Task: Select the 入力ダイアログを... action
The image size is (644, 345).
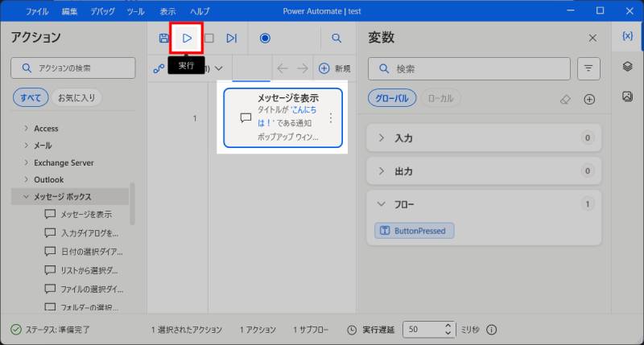Action: [81, 233]
